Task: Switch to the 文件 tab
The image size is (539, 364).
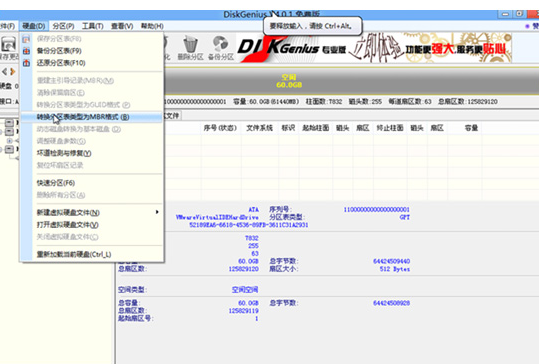Action: pyautogui.click(x=172, y=116)
